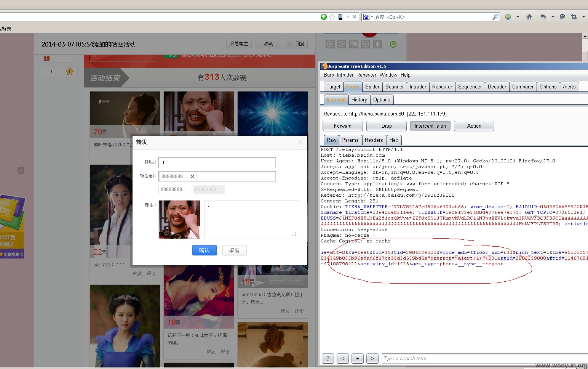Go to the browser home page icon

tap(529, 17)
